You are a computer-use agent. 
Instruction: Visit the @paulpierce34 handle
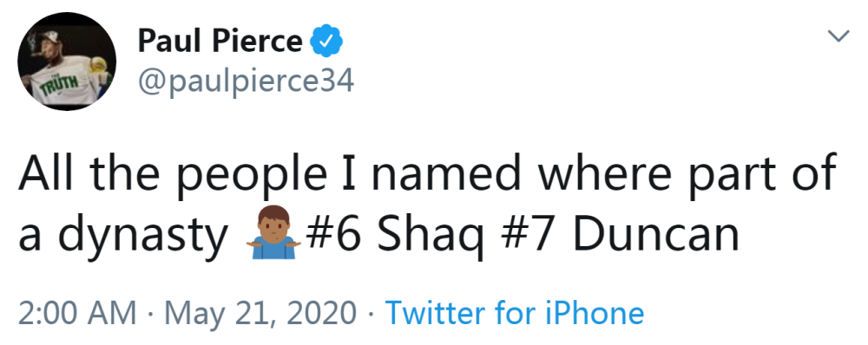[x=246, y=81]
